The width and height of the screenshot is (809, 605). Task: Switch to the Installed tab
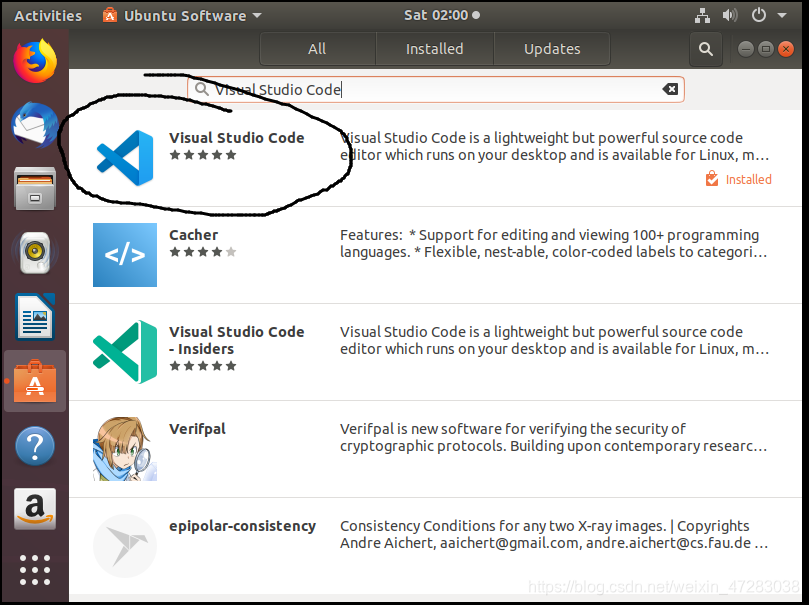[434, 49]
